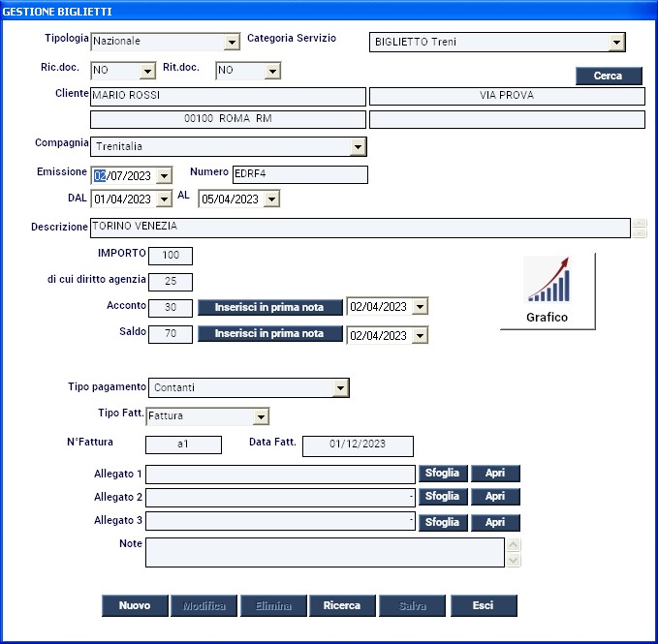This screenshot has height=644, width=658.
Task: Click Inserisci in prima nota for Acconto
Action: (x=269, y=307)
